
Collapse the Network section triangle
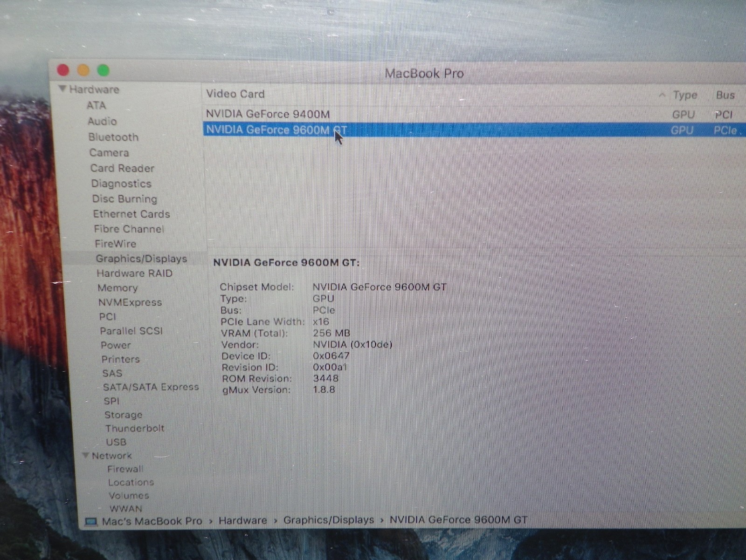point(85,455)
